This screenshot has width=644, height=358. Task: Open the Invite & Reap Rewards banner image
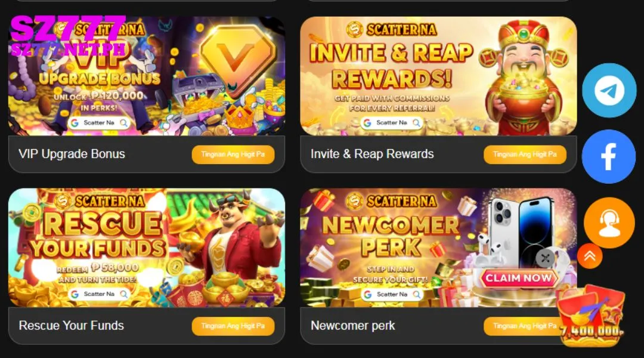(439, 76)
